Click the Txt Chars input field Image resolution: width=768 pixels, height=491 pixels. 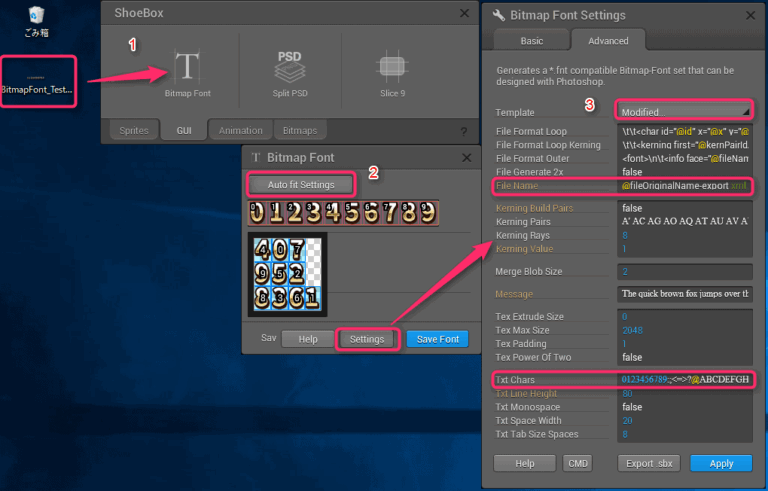(x=684, y=379)
